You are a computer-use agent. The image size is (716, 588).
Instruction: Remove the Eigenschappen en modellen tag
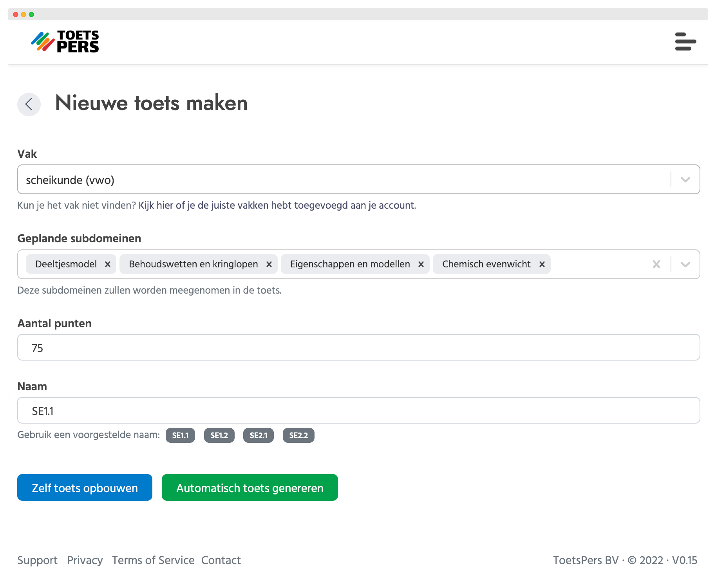421,264
